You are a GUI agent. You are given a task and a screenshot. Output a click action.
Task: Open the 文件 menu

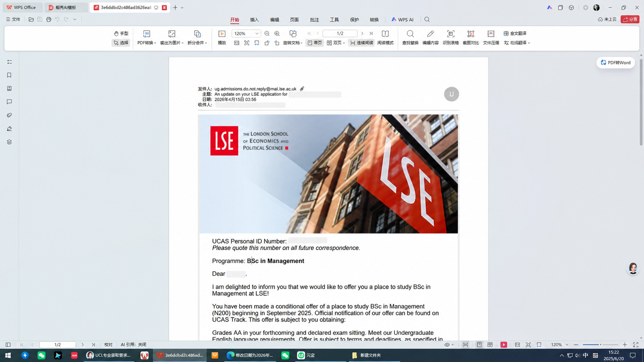pyautogui.click(x=13, y=19)
